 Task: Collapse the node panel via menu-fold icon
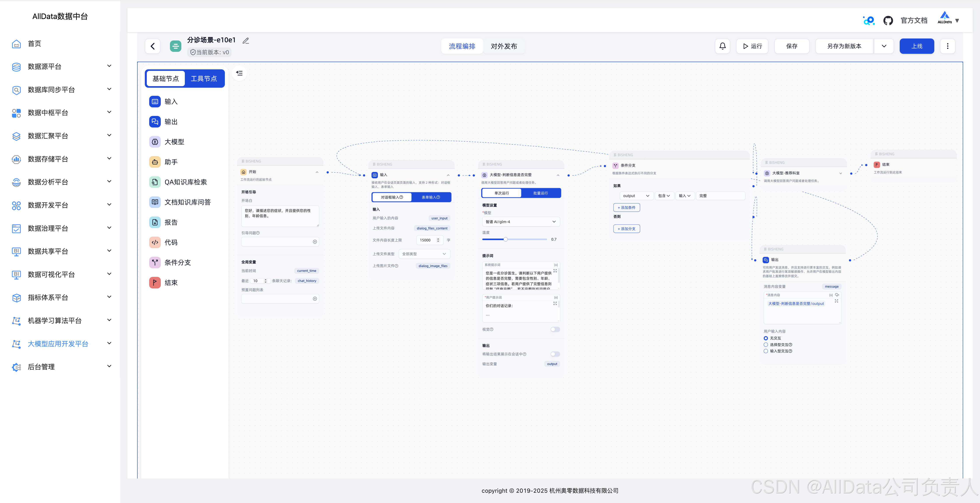(239, 73)
